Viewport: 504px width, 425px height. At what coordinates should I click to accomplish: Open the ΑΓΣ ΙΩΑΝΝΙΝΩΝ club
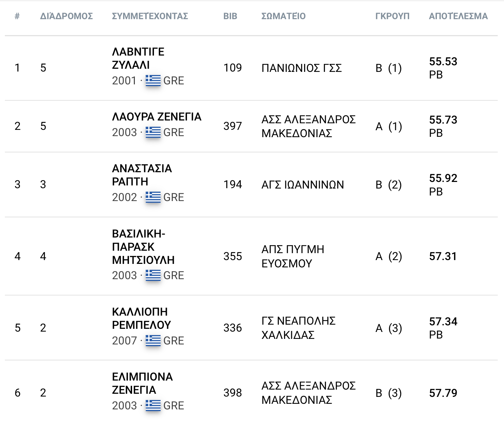[302, 185]
